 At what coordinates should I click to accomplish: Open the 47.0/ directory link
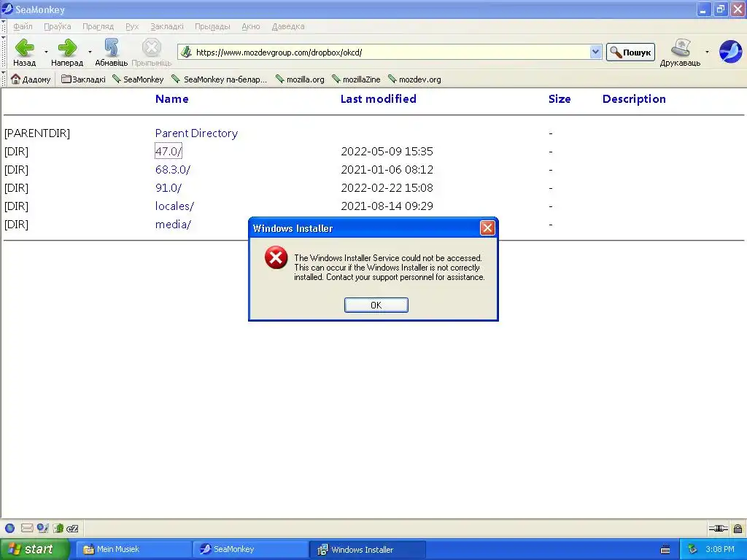169,152
